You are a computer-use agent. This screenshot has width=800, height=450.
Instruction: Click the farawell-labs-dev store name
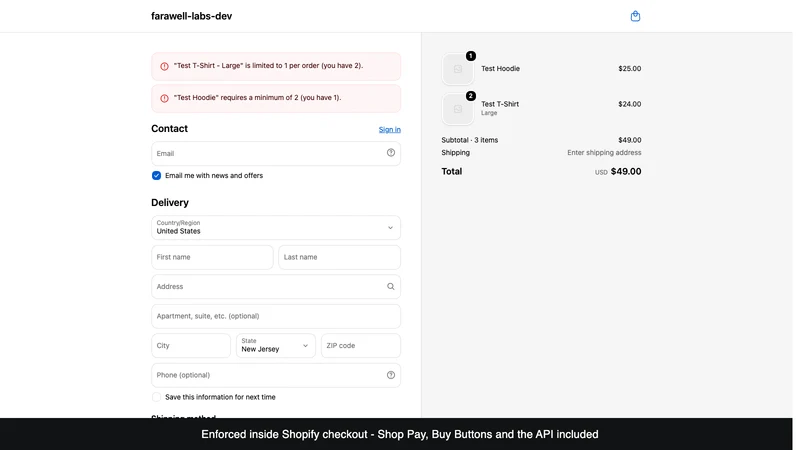pos(191,16)
